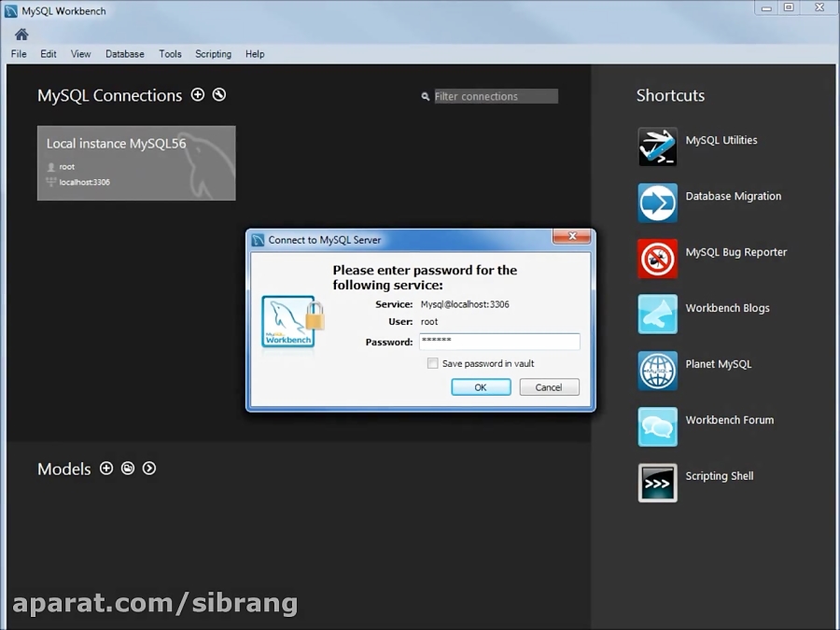Viewport: 840px width, 630px height.
Task: Click the Password input field
Action: [x=499, y=342]
